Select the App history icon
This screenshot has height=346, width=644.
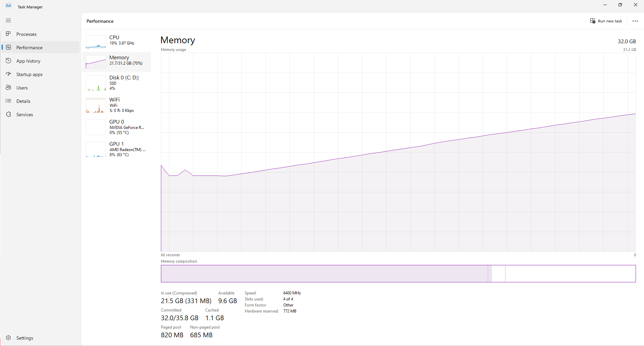pos(9,61)
